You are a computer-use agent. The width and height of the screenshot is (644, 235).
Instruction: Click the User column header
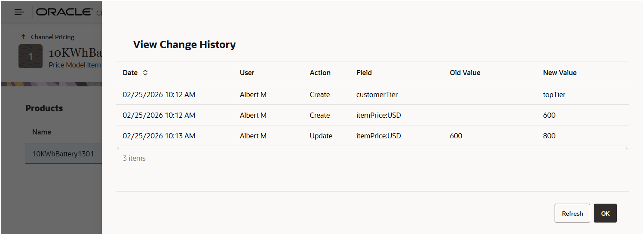tap(247, 73)
